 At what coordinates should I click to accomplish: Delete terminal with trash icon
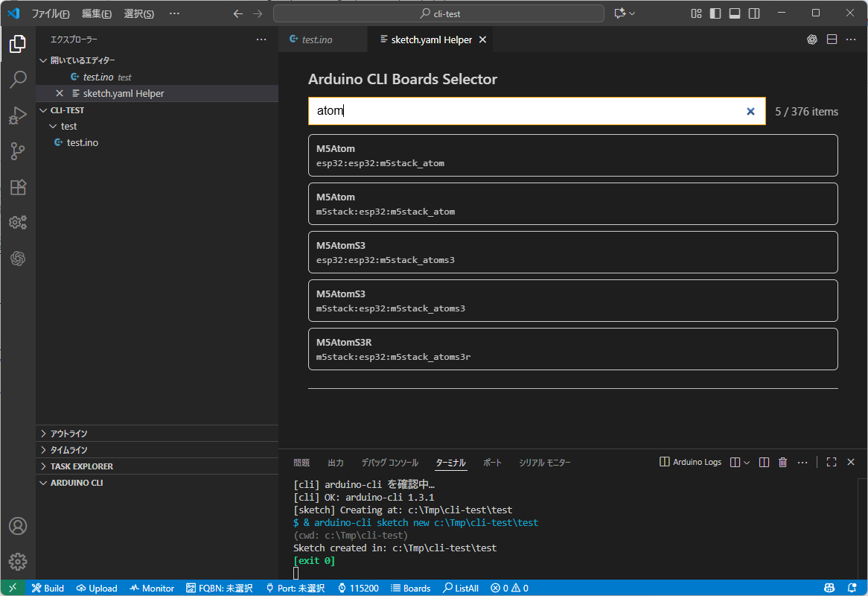(x=782, y=462)
